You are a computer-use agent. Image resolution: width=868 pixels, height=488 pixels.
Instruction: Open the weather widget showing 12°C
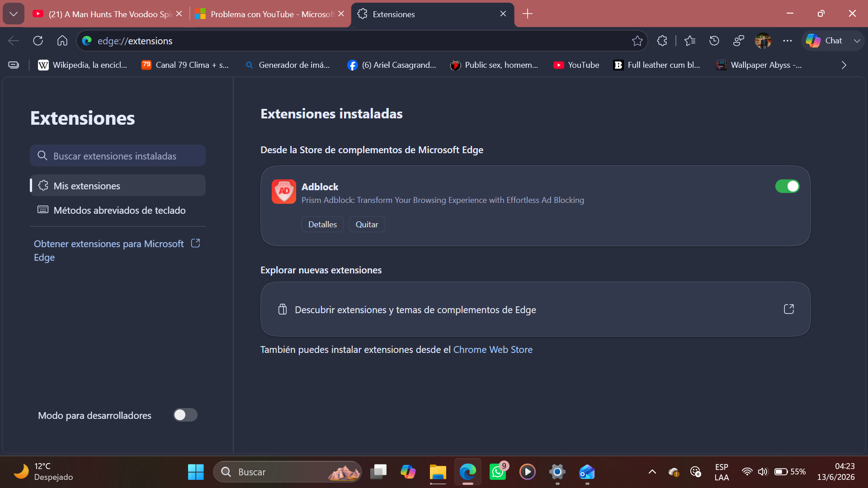pyautogui.click(x=43, y=472)
